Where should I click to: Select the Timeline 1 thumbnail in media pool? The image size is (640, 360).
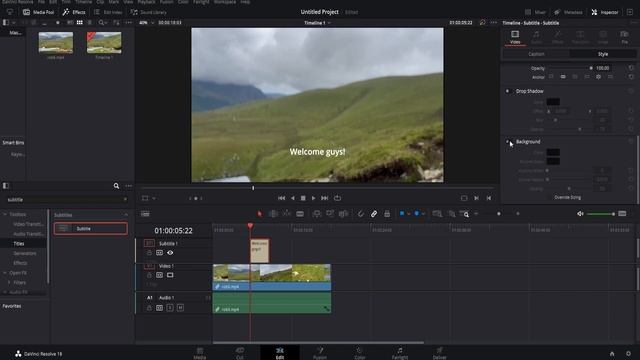click(x=104, y=43)
